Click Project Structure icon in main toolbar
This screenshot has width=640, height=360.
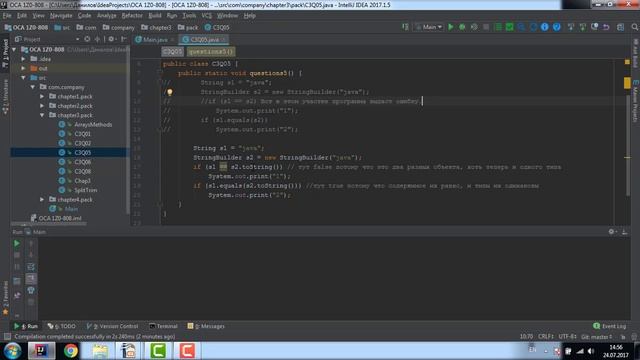pyautogui.click(x=620, y=27)
